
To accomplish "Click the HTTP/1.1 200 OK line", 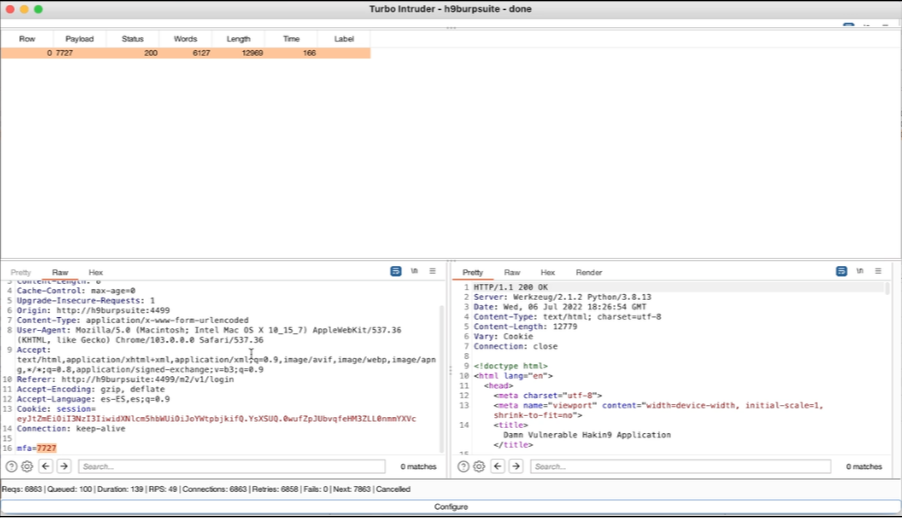I will pos(510,287).
